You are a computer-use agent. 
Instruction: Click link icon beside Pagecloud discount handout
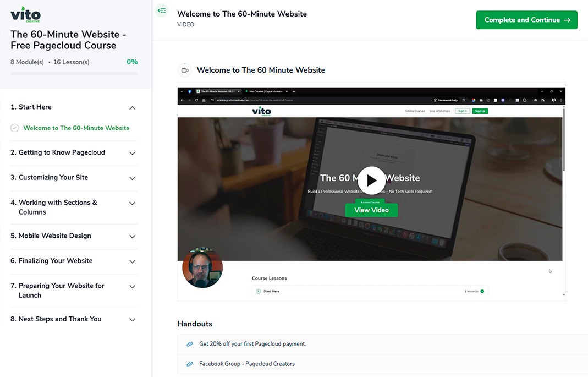[190, 344]
